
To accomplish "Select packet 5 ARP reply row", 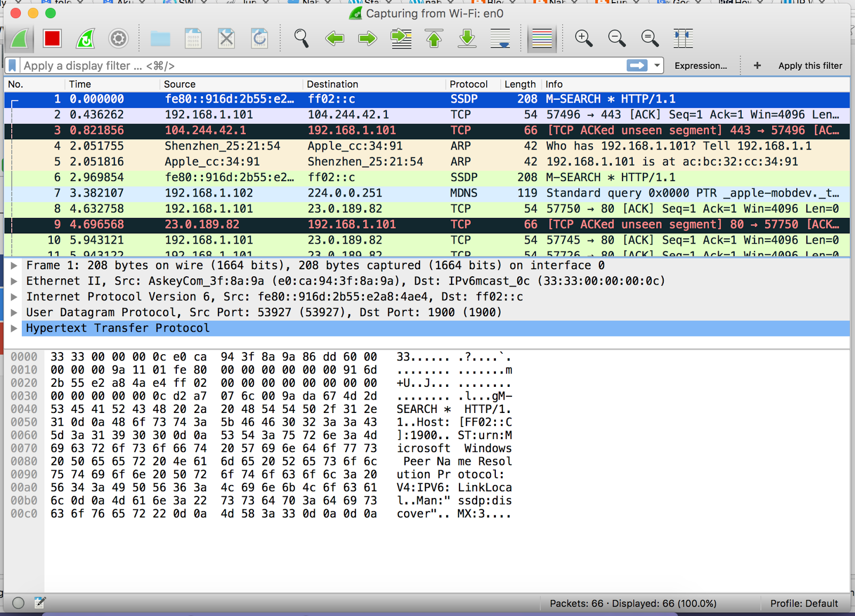I will click(427, 162).
